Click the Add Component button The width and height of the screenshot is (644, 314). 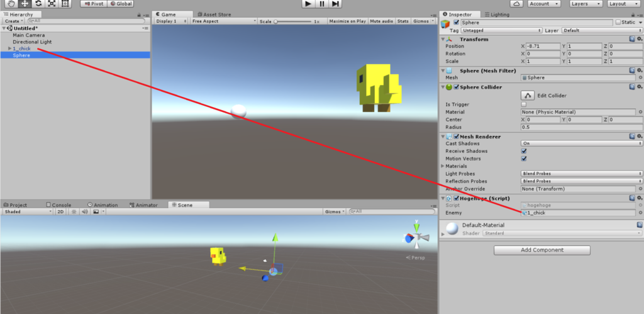tap(541, 250)
